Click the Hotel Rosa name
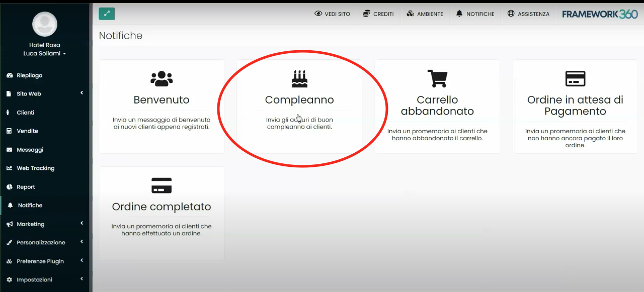 pos(45,45)
